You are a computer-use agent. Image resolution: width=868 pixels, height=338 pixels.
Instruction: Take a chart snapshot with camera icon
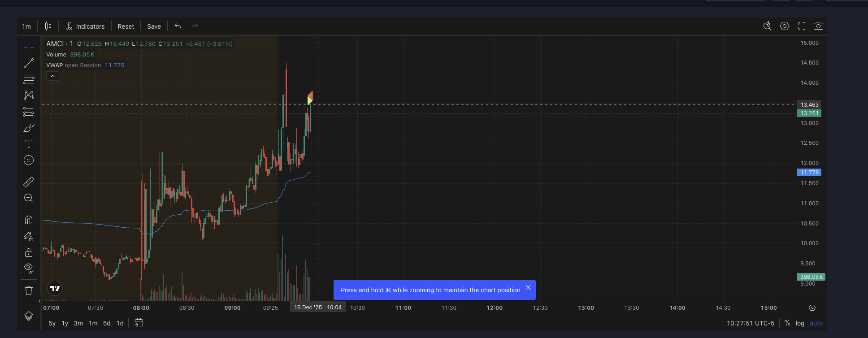pos(818,26)
